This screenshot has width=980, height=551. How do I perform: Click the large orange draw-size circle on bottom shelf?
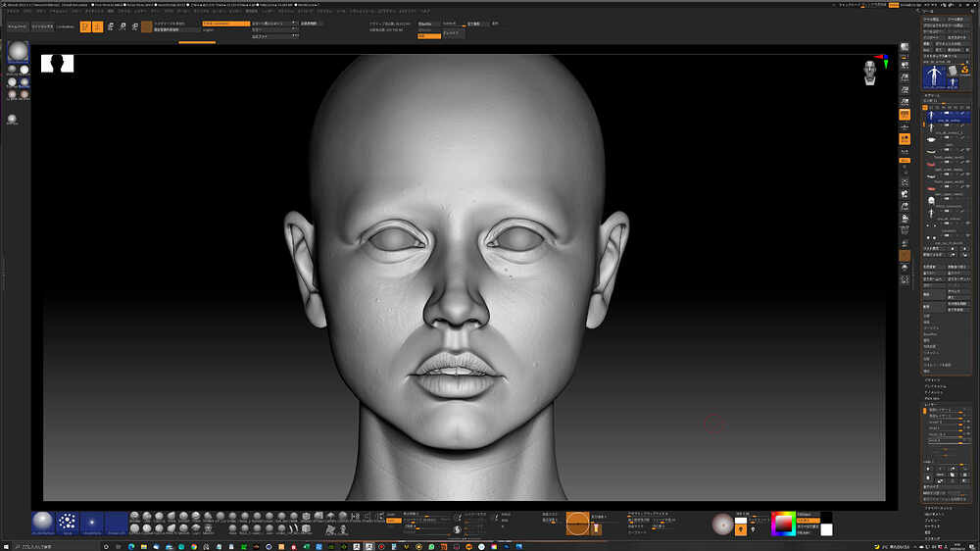pos(577,524)
